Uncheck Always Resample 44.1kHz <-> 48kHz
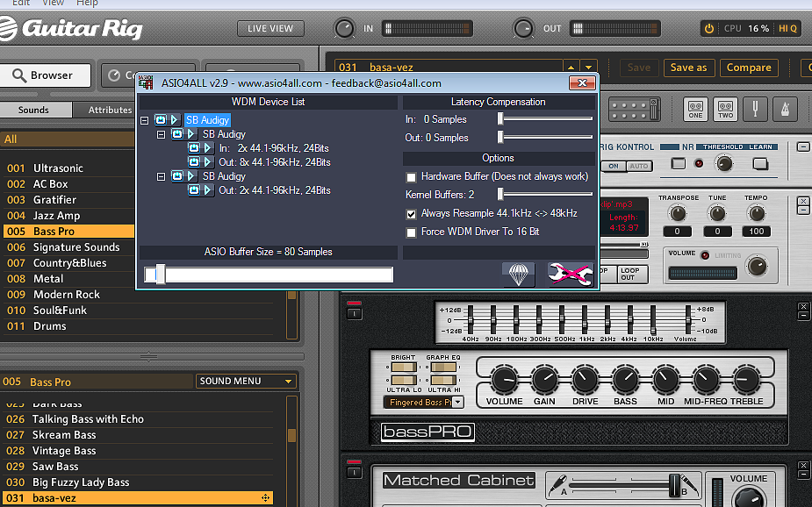 [x=411, y=214]
